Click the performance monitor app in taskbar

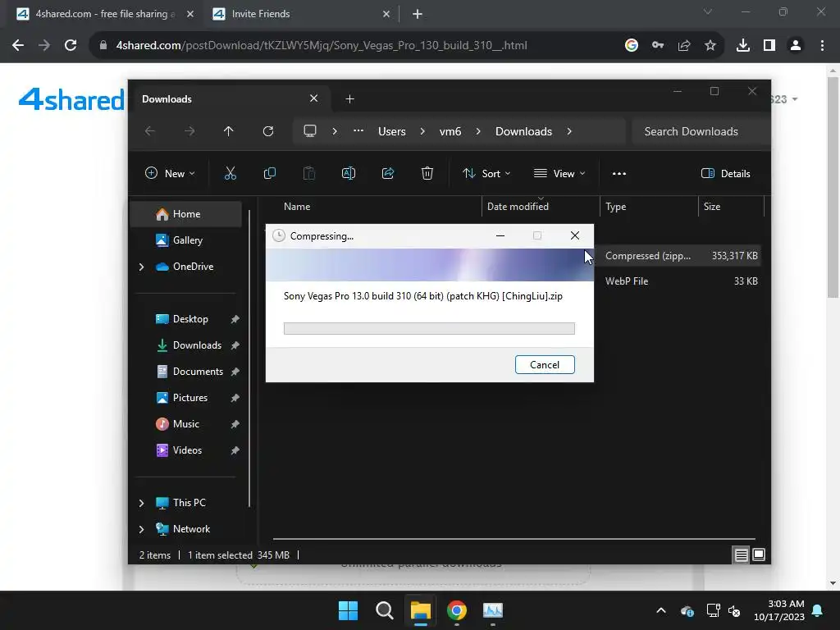(493, 610)
